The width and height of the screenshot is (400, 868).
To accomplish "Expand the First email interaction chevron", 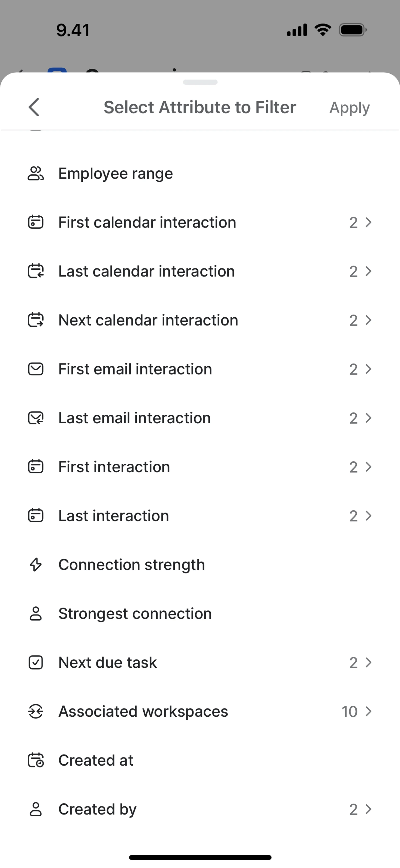I will point(369,369).
